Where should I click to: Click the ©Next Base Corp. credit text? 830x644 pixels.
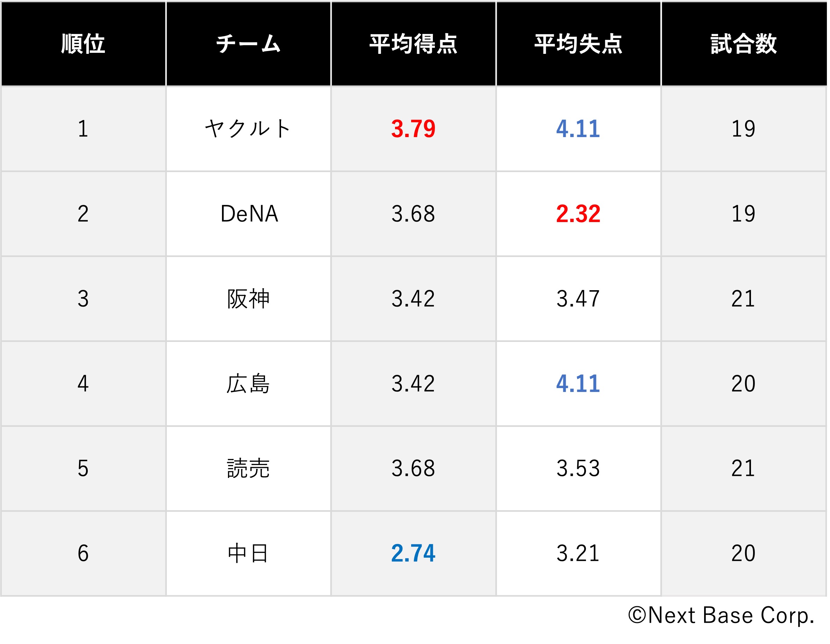[721, 615]
